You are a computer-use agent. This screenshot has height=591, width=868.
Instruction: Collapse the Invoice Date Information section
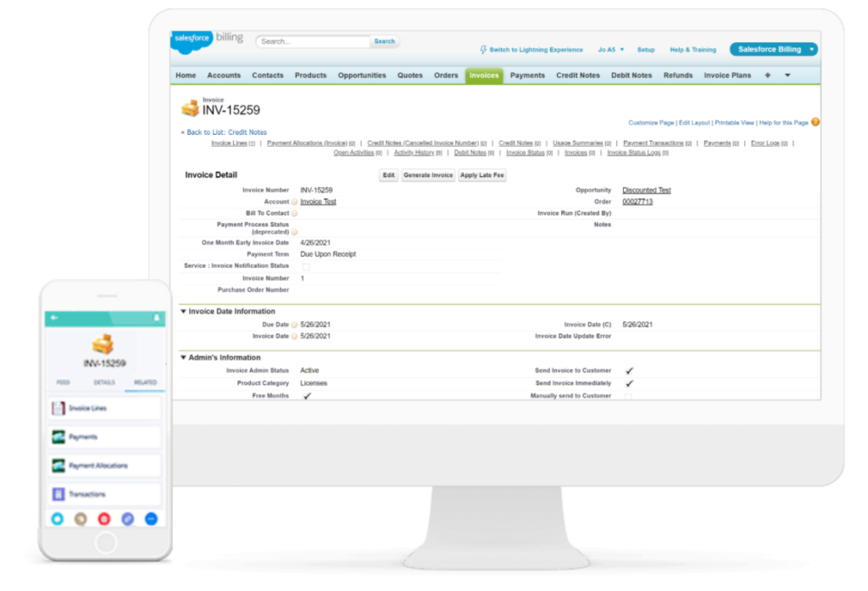pos(182,311)
